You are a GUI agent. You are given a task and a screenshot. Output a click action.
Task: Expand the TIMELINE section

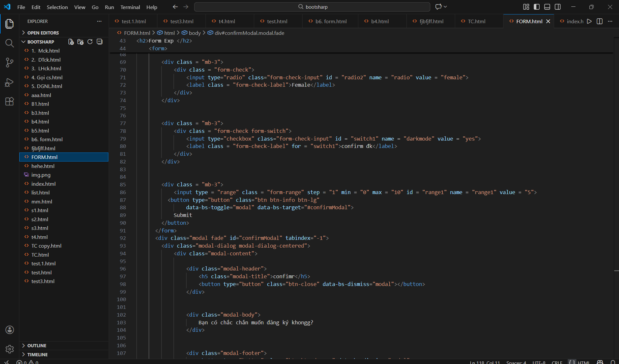point(37,355)
